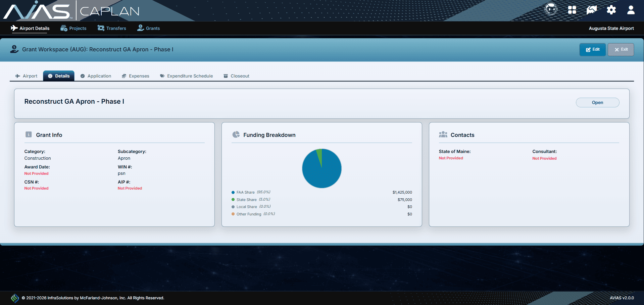The image size is (644, 305).
Task: Click the handshake partnership icon
Action: pos(591,10)
